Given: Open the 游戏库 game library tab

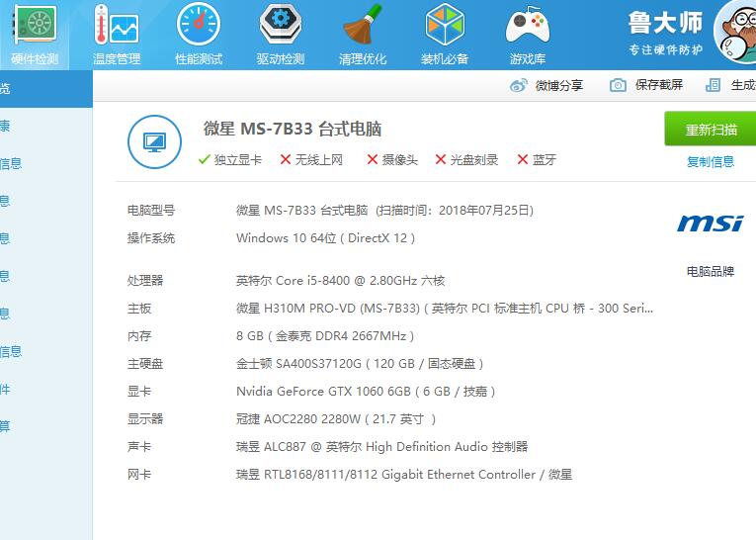Looking at the screenshot, I should (528, 35).
